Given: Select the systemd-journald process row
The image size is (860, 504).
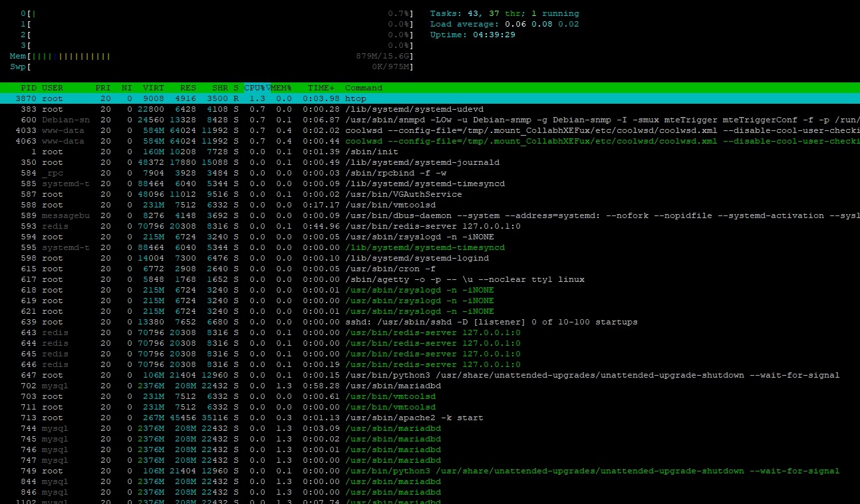Looking at the screenshot, I should click(430, 162).
